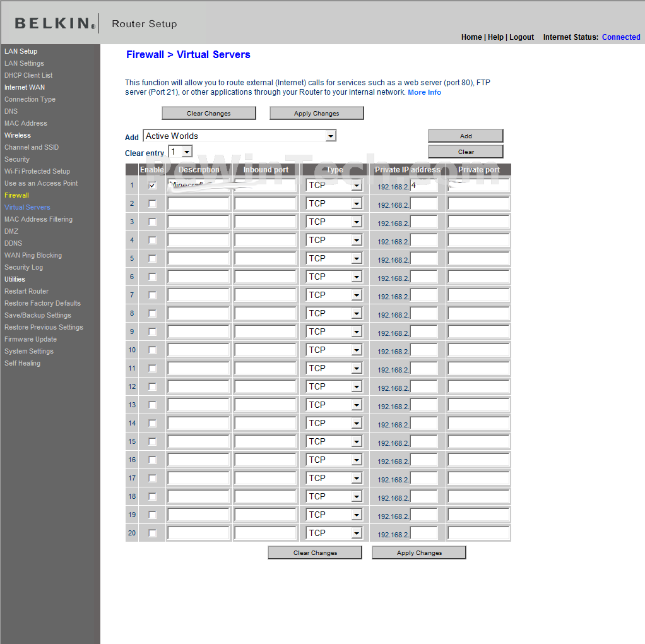Viewport: 645px width, 644px height.
Task: Click the Connected internet status link
Action: (x=621, y=37)
